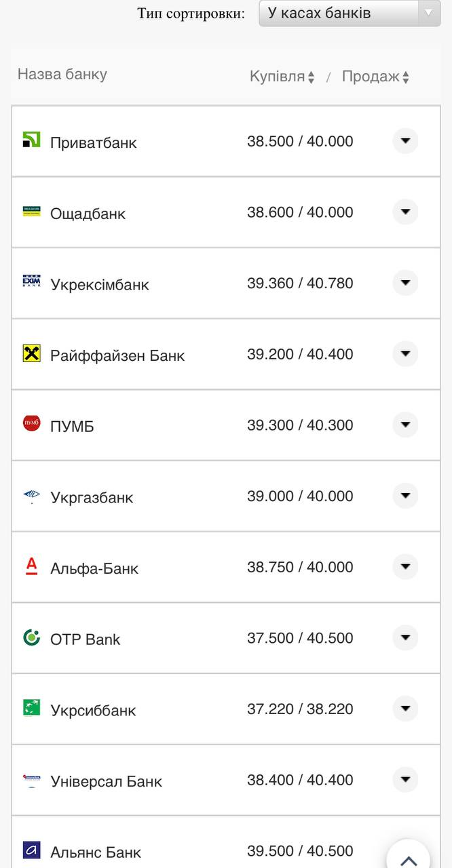The height and width of the screenshot is (868, 452).
Task: Click the Райффайзен Банк yellow logo
Action: [31, 353]
